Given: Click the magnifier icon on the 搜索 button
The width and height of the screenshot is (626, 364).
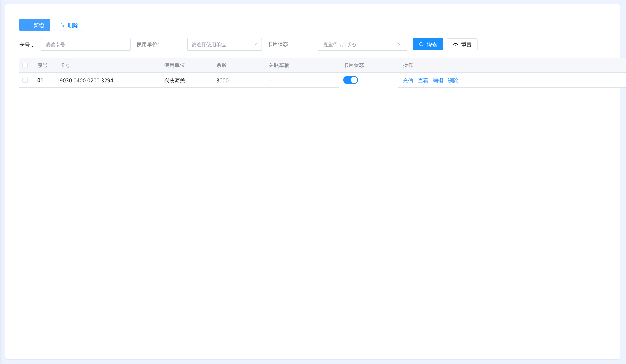Looking at the screenshot, I should tap(421, 44).
